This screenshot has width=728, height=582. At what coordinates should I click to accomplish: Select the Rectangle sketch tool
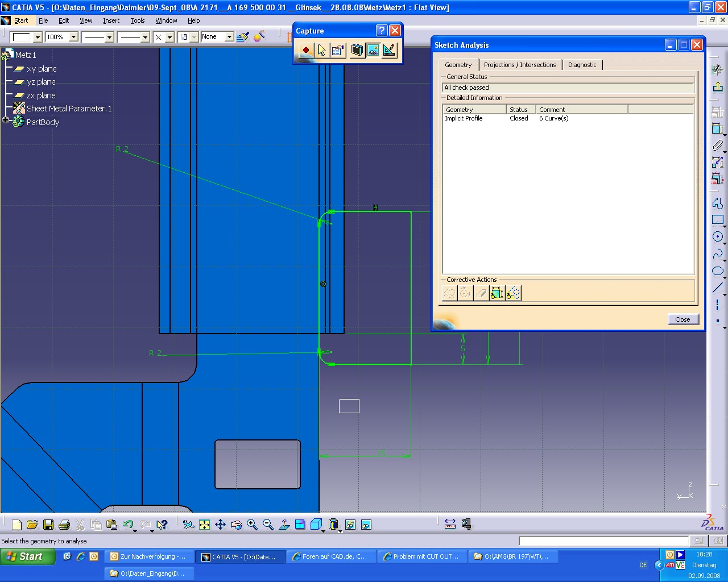(718, 220)
